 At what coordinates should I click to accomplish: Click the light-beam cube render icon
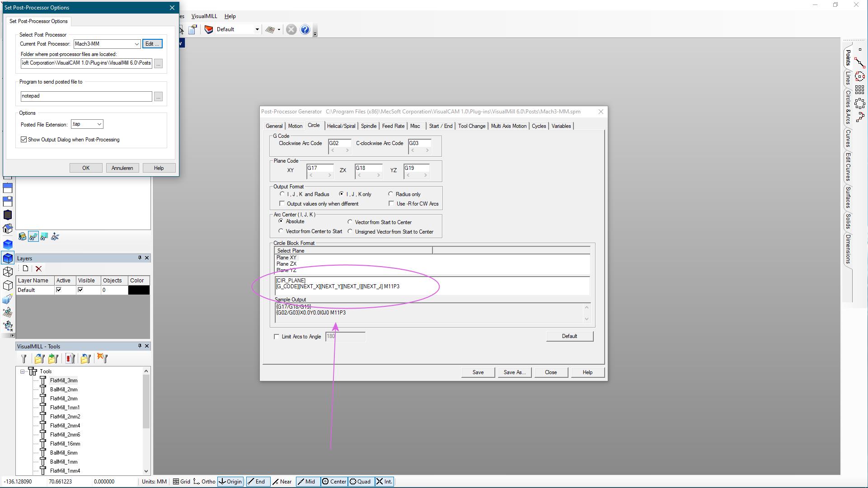[8, 299]
